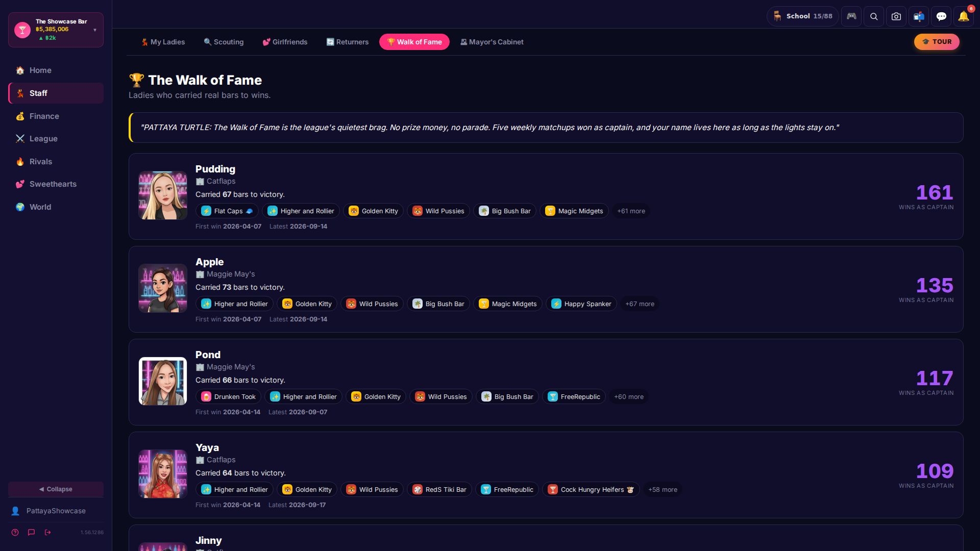Open World in the sidebar
The height and width of the screenshot is (551, 980).
click(56, 207)
